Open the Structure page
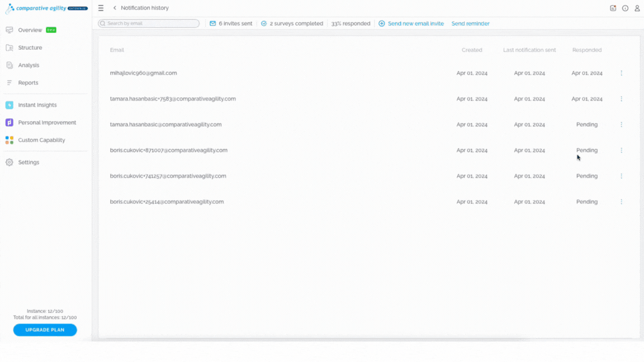Screen dimensions: 644x362 pyautogui.click(x=30, y=47)
